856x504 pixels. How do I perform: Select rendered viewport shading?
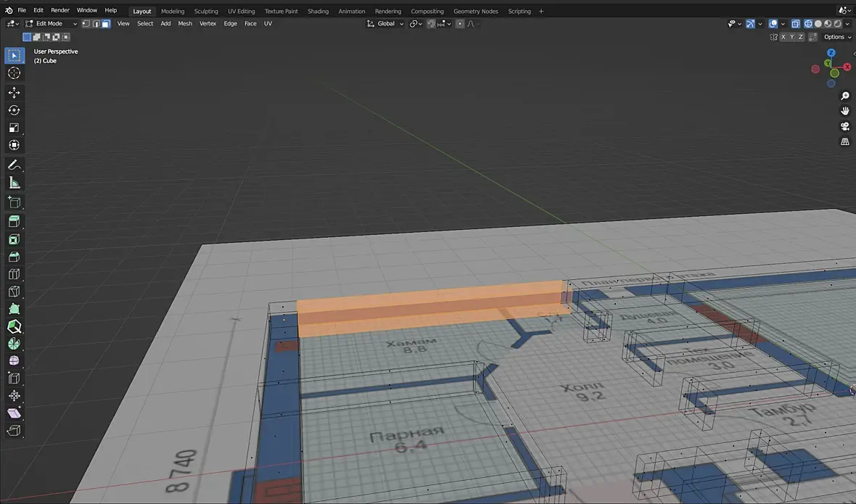(x=837, y=23)
